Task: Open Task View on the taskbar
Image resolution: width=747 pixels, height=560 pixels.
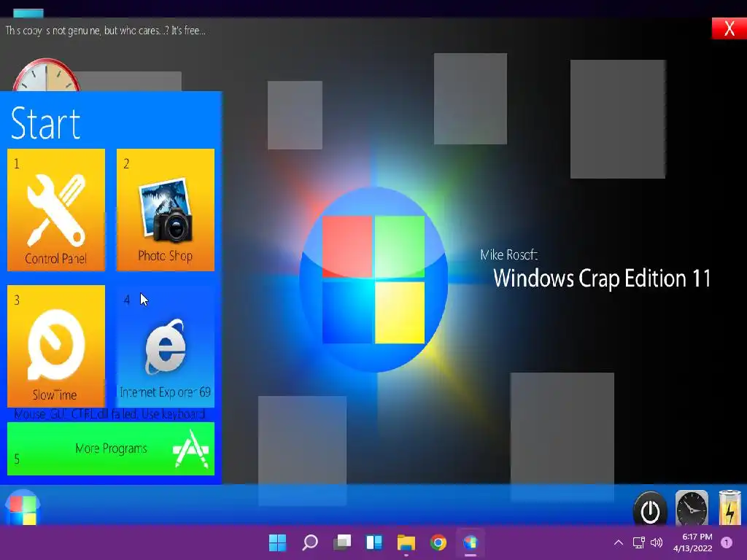Action: [x=342, y=542]
